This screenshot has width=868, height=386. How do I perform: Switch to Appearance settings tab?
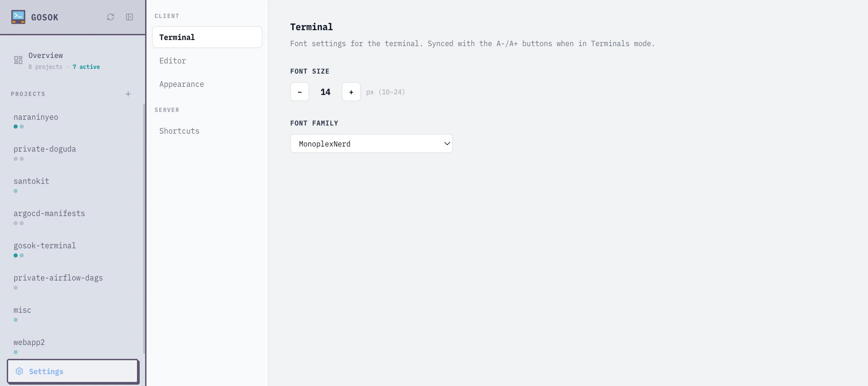point(182,84)
